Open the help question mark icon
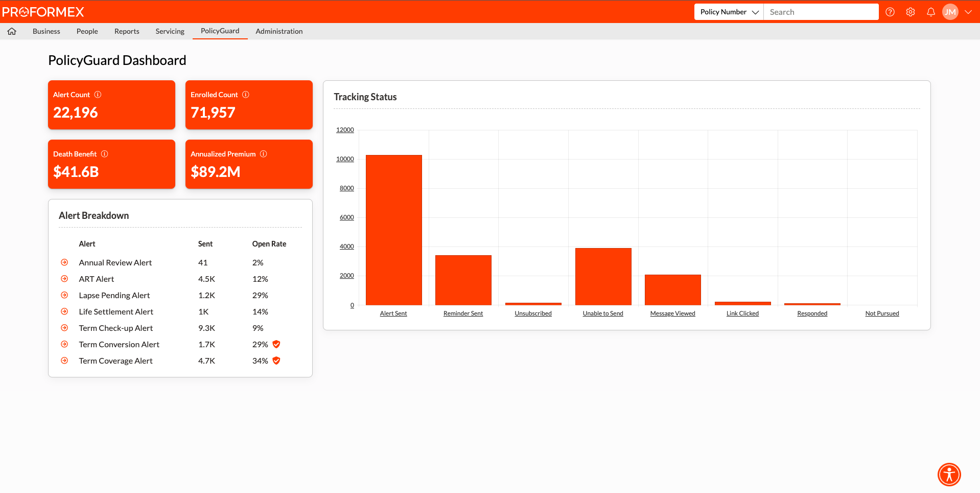Screen dimensions: 980x493 click(x=890, y=12)
